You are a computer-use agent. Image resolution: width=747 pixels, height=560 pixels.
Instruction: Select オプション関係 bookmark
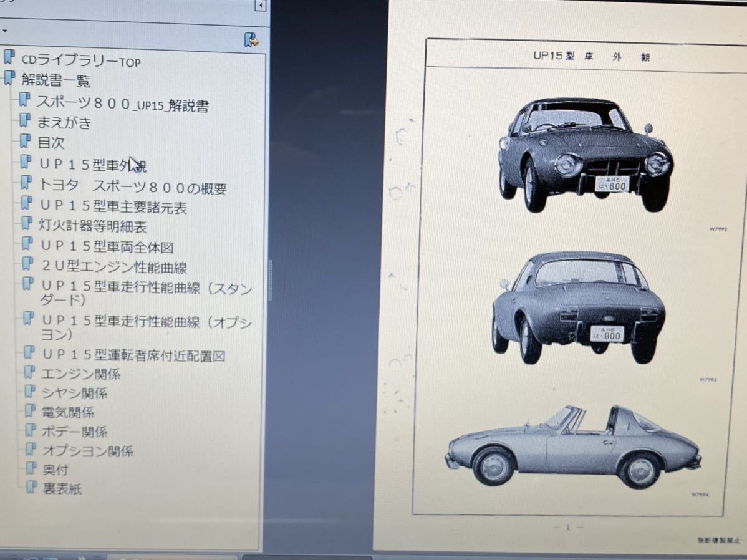click(x=88, y=450)
